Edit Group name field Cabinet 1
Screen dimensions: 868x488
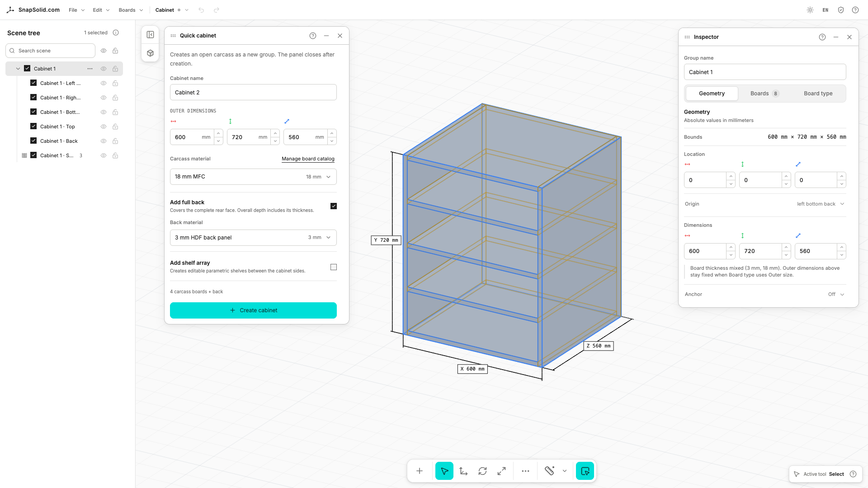click(765, 72)
